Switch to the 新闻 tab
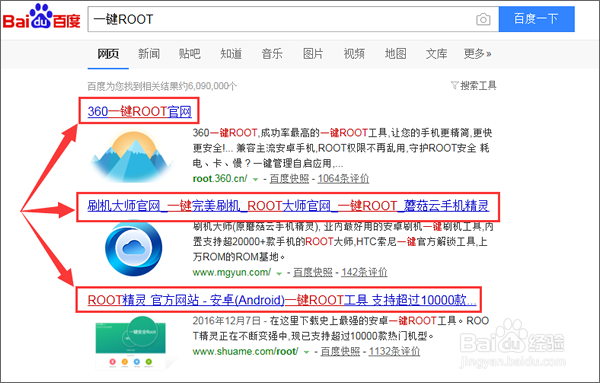The width and height of the screenshot is (600, 383). tap(149, 54)
